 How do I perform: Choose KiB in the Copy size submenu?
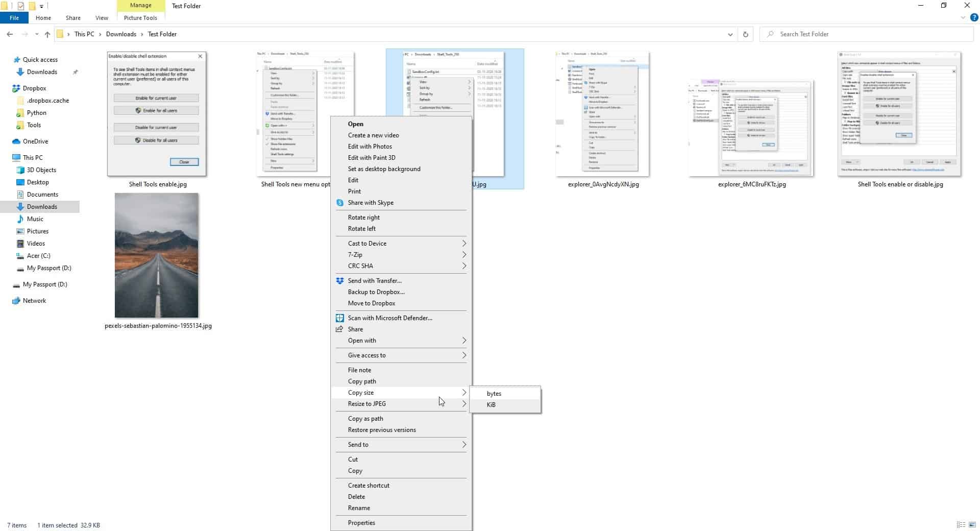pos(491,404)
